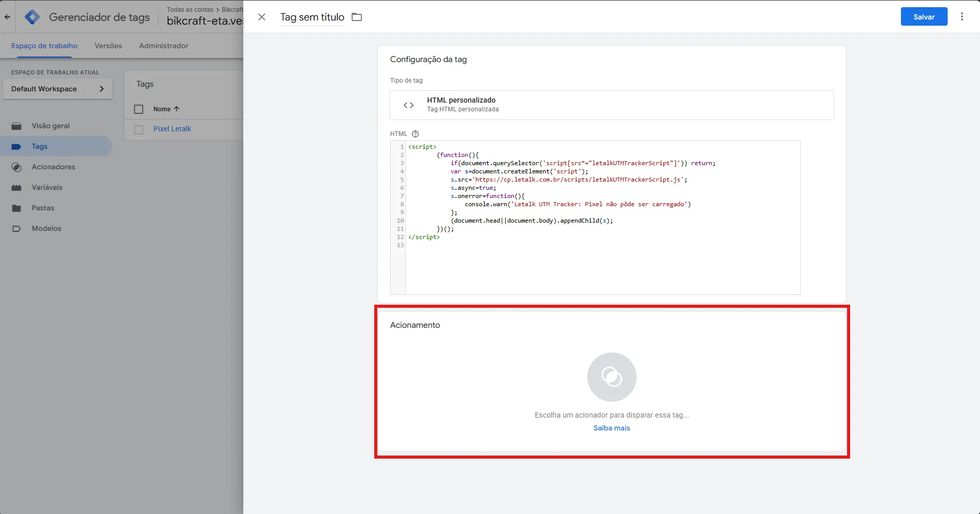Select Tags in the sidebar
This screenshot has height=514, width=980.
pos(56,146)
